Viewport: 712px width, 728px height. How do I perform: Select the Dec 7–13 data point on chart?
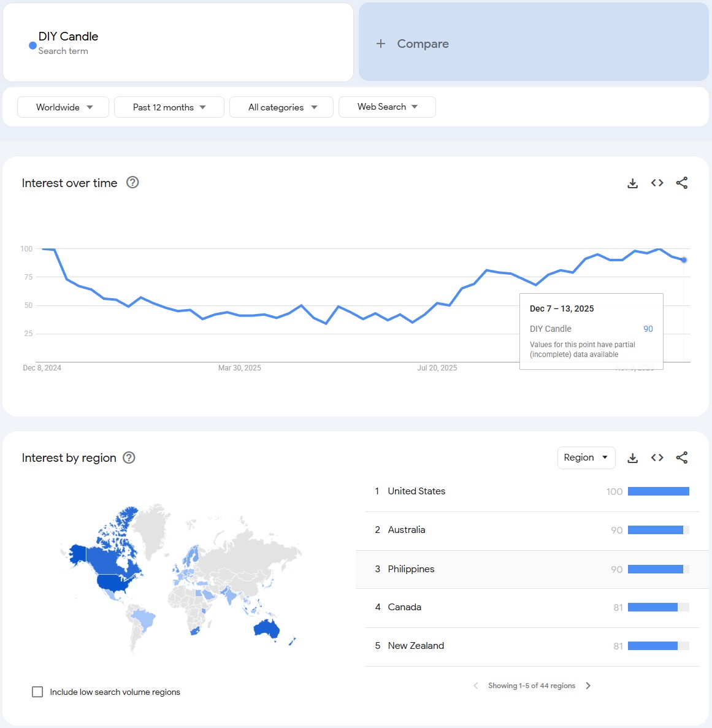684,260
